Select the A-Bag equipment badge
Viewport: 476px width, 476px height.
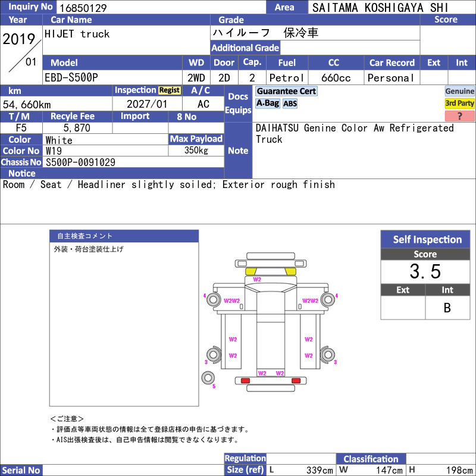[x=267, y=104]
